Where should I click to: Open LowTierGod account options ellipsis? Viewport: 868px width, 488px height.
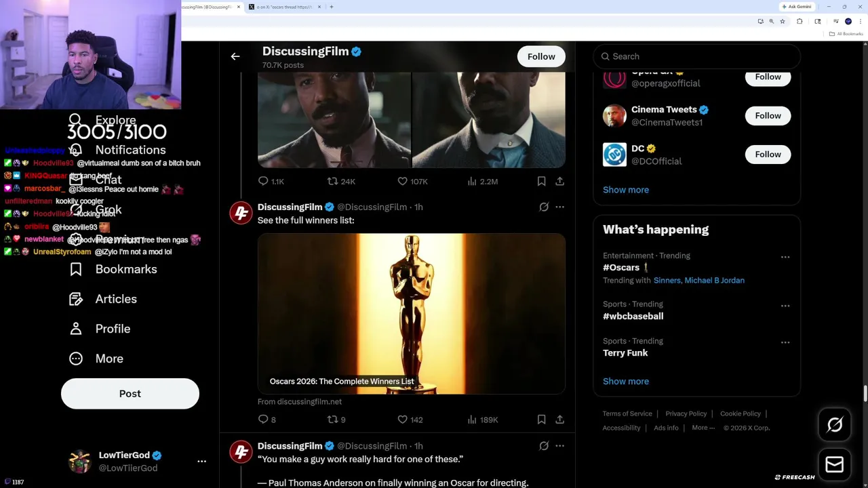[x=201, y=461]
